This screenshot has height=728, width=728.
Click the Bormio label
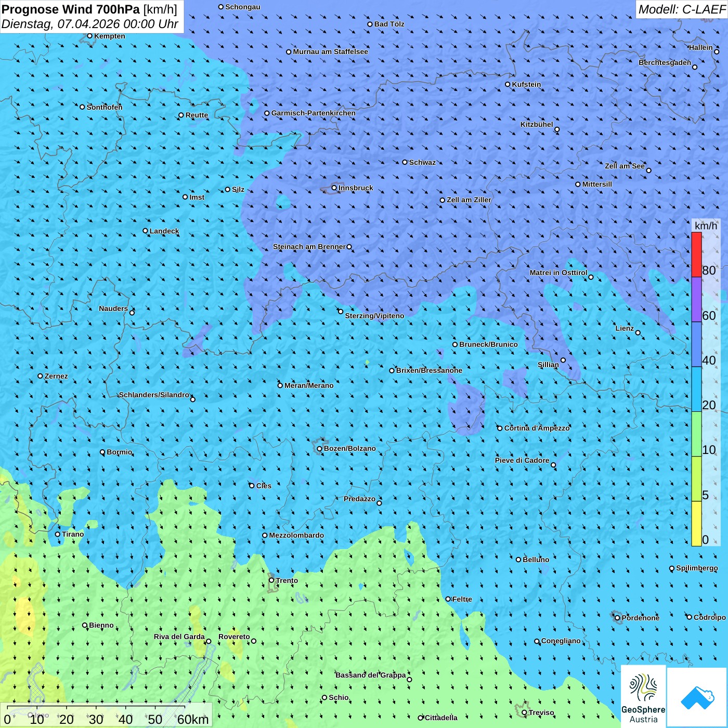click(120, 452)
